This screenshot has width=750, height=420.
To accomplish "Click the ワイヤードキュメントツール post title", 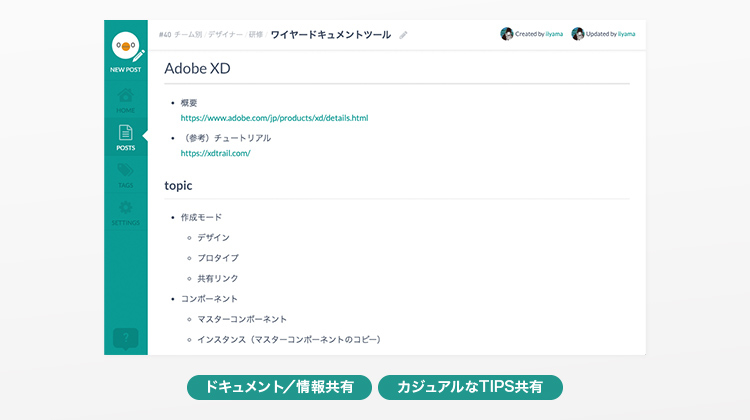I will [x=331, y=35].
